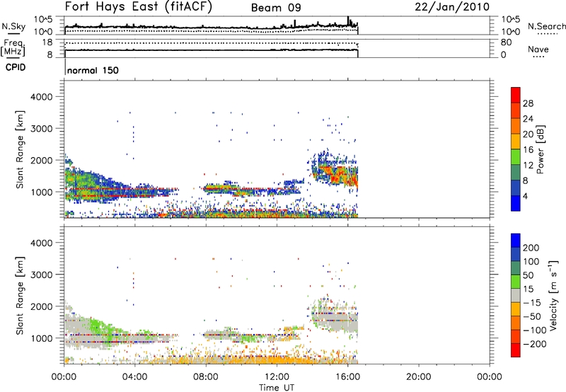This screenshot has height=392, width=566.
Task: Click the "08:00" time tick label
Action: tap(206, 377)
